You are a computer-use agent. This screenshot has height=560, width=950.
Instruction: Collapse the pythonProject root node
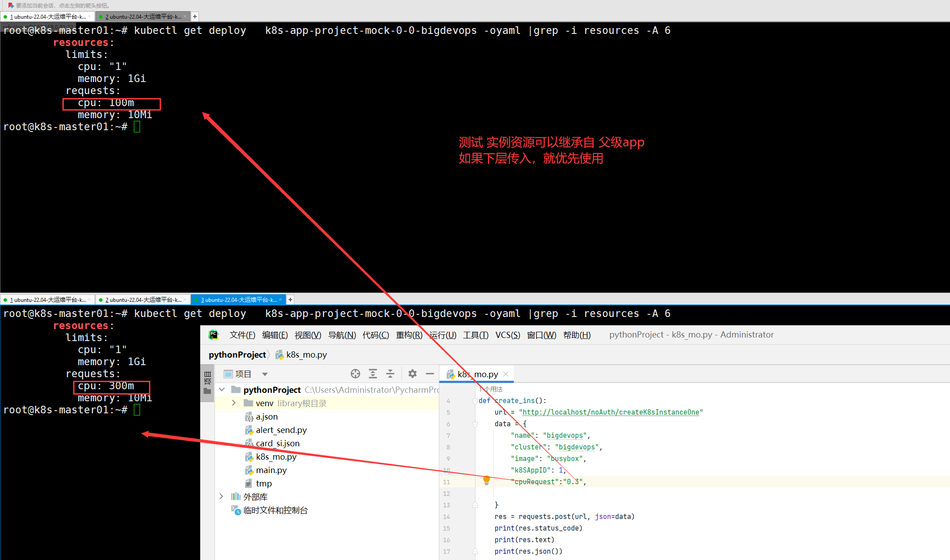pos(222,390)
